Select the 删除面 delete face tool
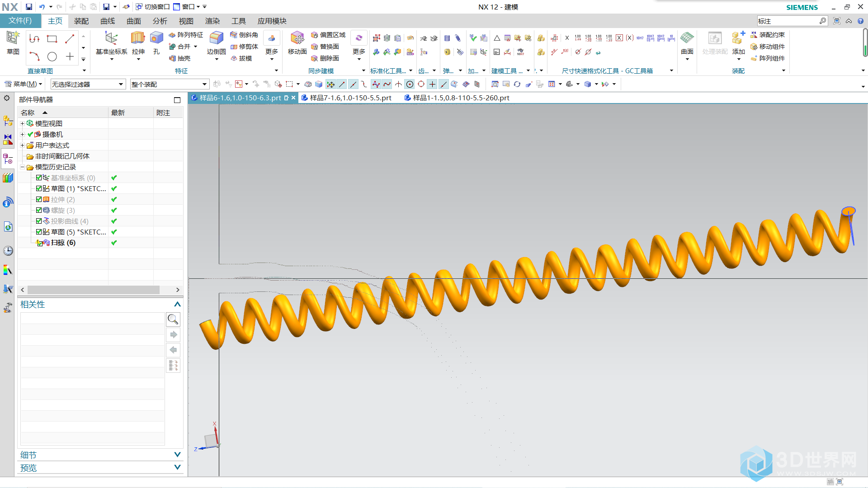The image size is (868, 488). [x=325, y=58]
